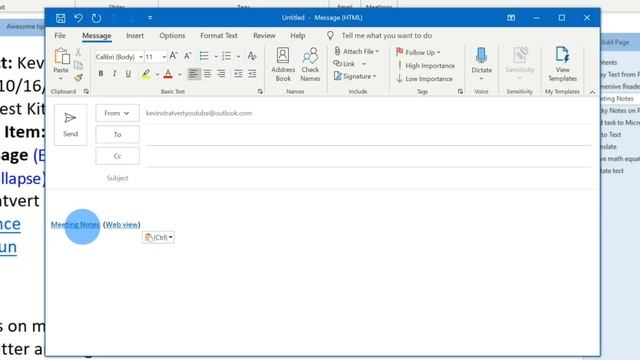Screen dimensions: 640x360
Task: Increase font size with grow icon
Action: pyautogui.click(x=173, y=56)
